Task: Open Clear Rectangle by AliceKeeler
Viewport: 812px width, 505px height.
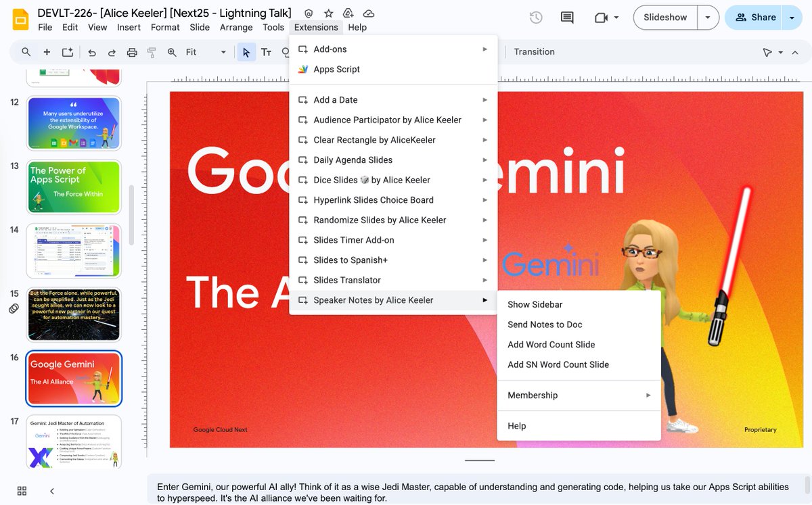Action: (392, 140)
